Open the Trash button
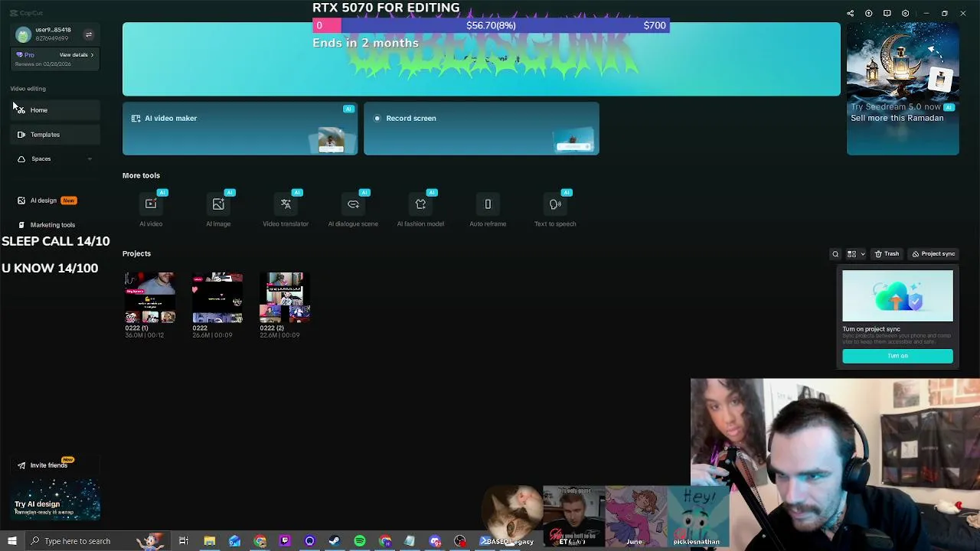 887,254
